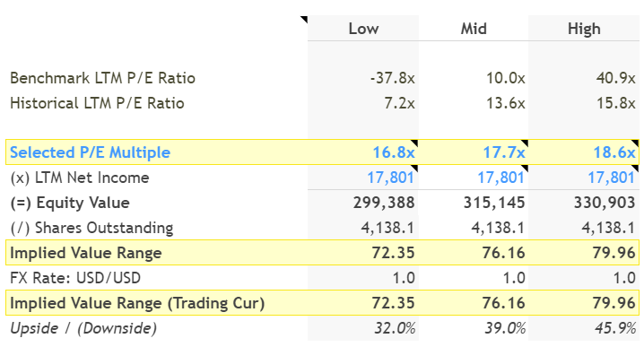Image resolution: width=644 pixels, height=347 pixels.
Task: Click comment marker on High 17,801 cell
Action: point(636,168)
